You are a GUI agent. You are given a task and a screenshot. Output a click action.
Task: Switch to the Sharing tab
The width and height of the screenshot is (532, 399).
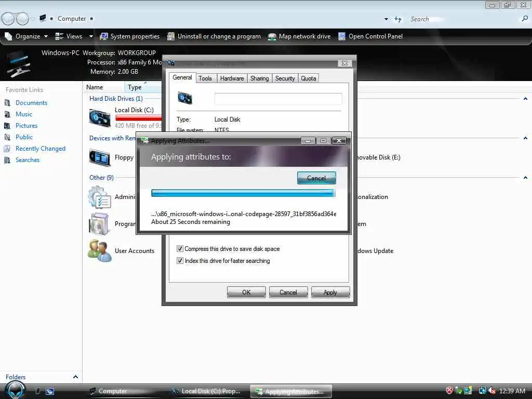(x=259, y=78)
